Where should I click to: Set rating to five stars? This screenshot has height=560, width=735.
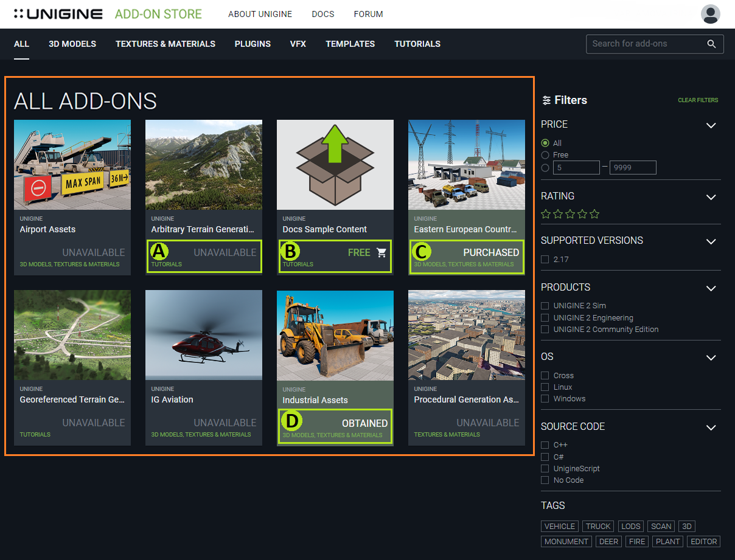point(594,214)
